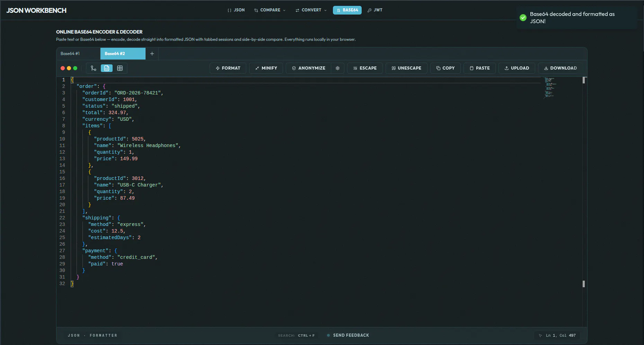Click the "status": "shipped" line
This screenshot has height=345, width=644.
111,106
